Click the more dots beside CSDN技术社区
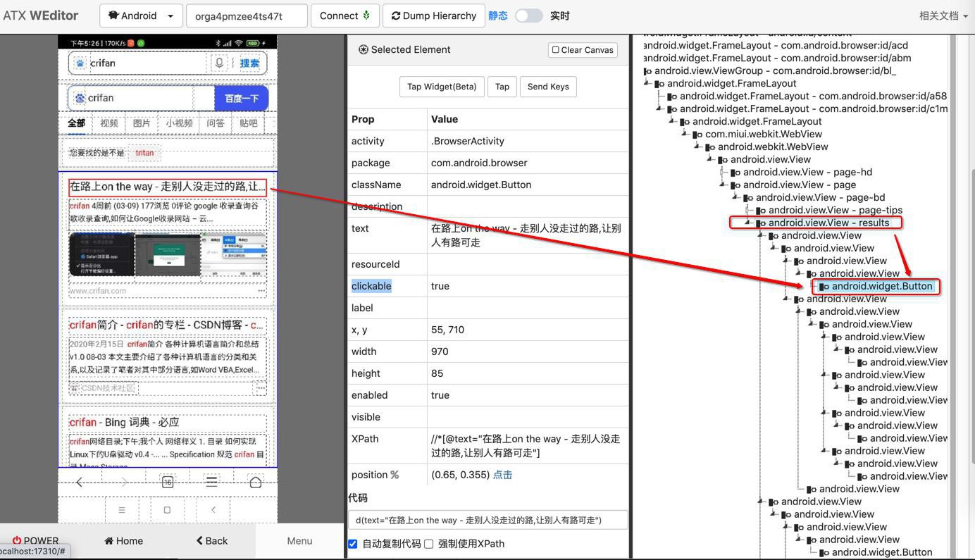The height and width of the screenshot is (560, 975). click(x=261, y=388)
